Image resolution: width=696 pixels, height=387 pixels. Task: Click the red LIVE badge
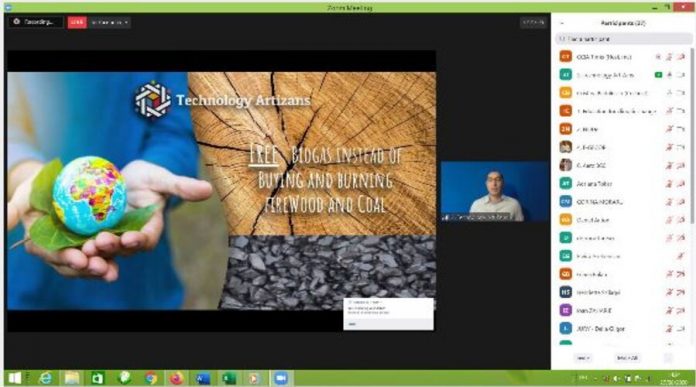[77, 22]
